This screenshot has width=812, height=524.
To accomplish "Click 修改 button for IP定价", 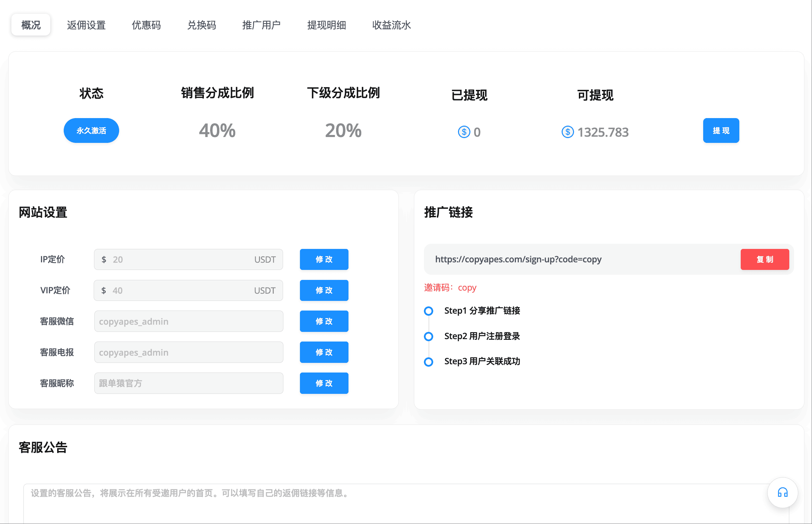I will tap(324, 259).
